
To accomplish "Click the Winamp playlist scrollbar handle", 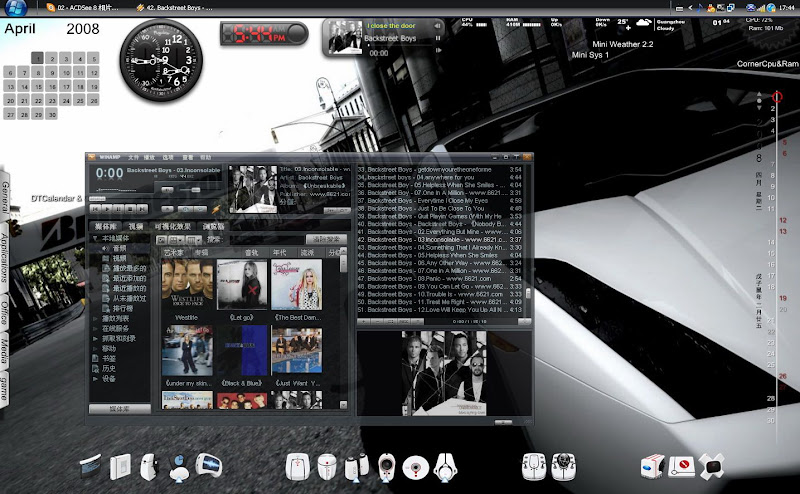I will coord(528,293).
